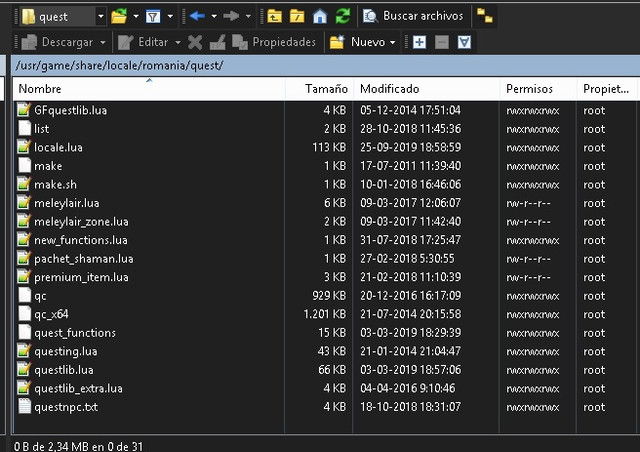640x452 pixels.
Task: Select the quest_functions file
Action: (75, 333)
